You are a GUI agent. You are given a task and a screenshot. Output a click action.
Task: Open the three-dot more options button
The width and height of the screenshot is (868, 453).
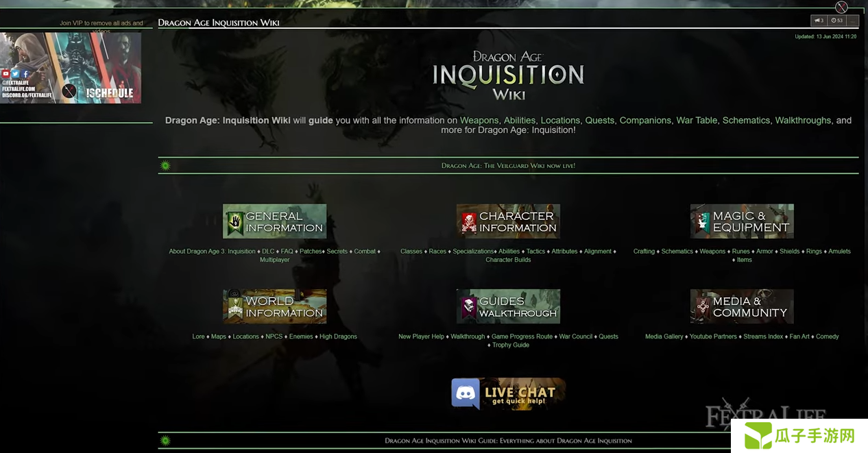pos(852,21)
